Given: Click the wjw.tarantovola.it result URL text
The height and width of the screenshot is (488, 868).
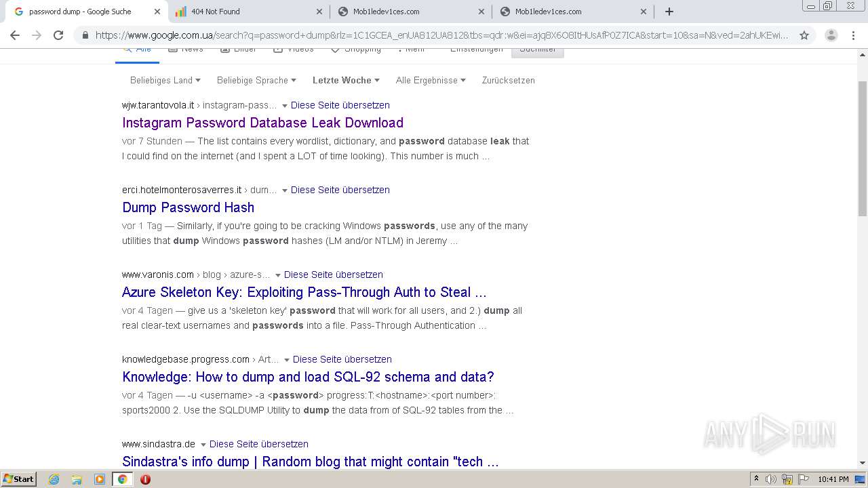Looking at the screenshot, I should (x=158, y=105).
